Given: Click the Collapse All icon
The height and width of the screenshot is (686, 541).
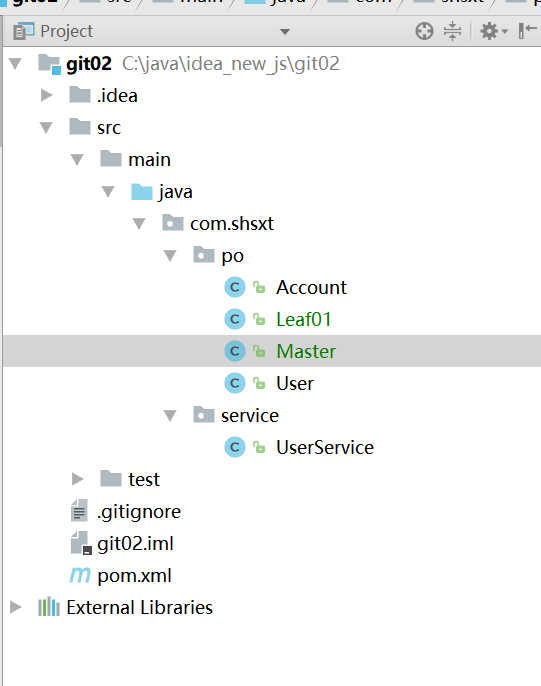Looking at the screenshot, I should click(x=452, y=32).
